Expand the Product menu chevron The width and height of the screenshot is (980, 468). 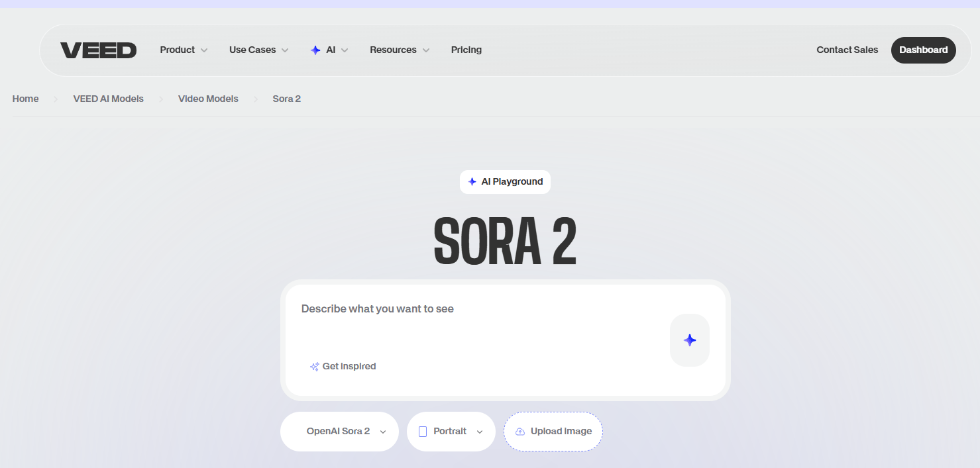coord(204,50)
